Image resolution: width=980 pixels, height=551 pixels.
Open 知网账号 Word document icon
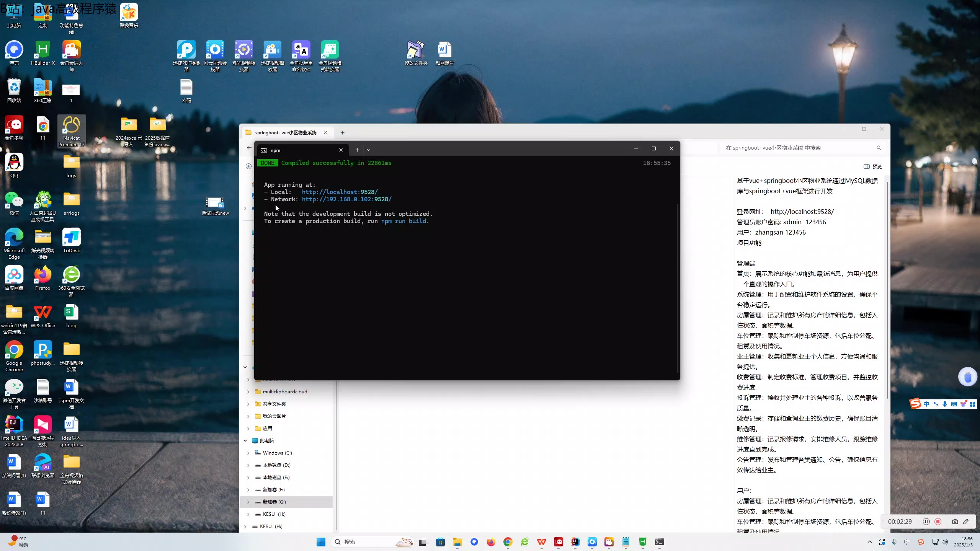point(444,53)
